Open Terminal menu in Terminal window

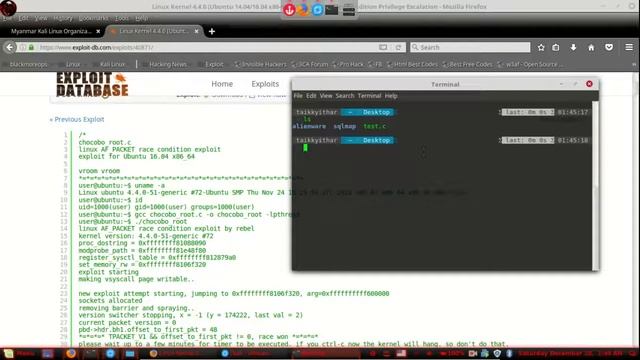[369, 96]
